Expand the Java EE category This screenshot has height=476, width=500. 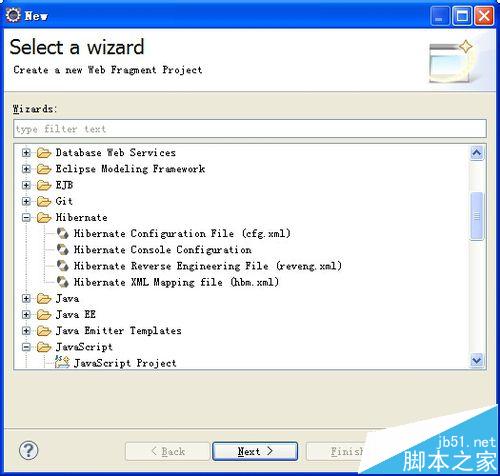(x=26, y=315)
